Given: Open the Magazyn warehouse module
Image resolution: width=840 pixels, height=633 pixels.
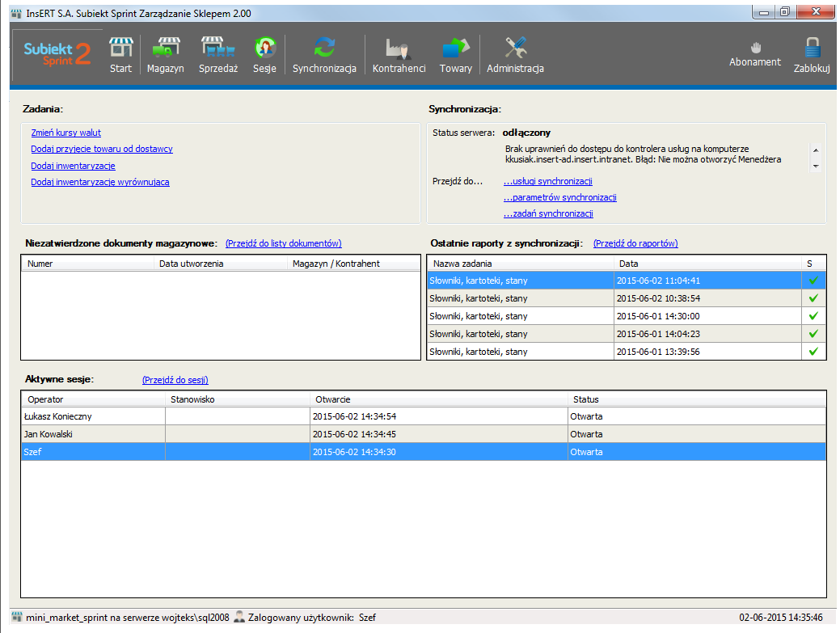Looking at the screenshot, I should coord(166,55).
